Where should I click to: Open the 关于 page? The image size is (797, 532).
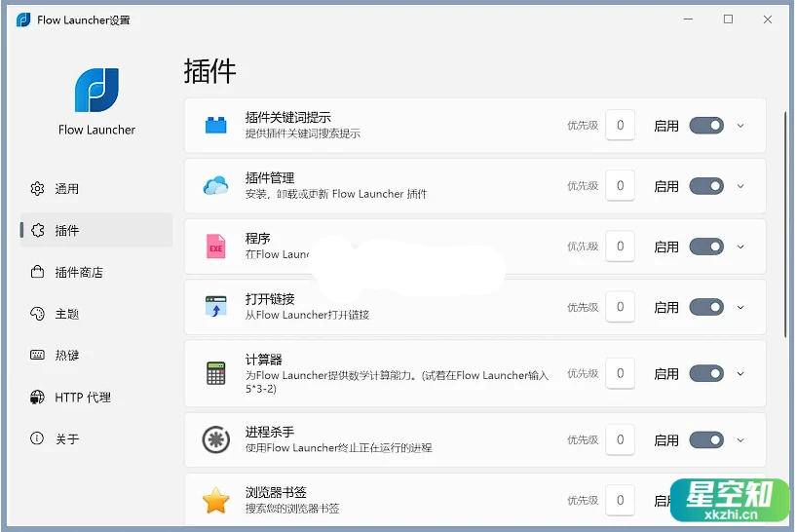tap(96, 438)
